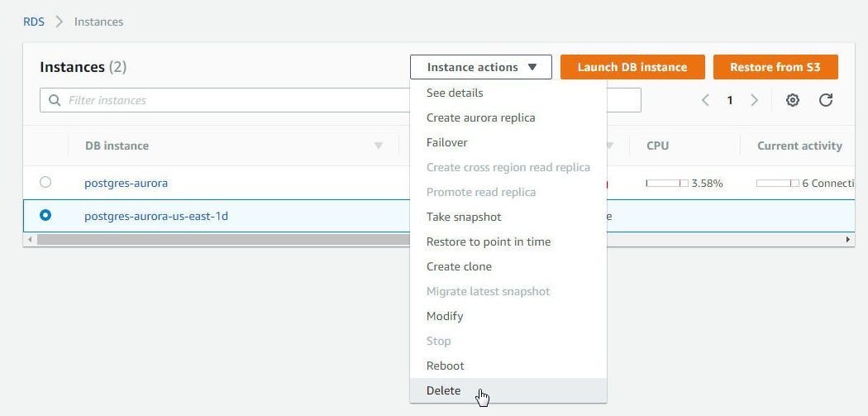Open the postgres-aurora instance link
The width and height of the screenshot is (868, 416).
tap(126, 182)
